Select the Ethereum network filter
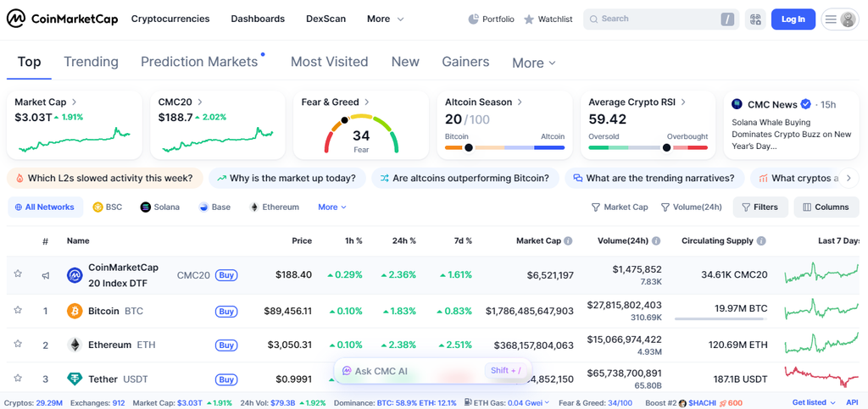868x409 pixels. (x=275, y=207)
